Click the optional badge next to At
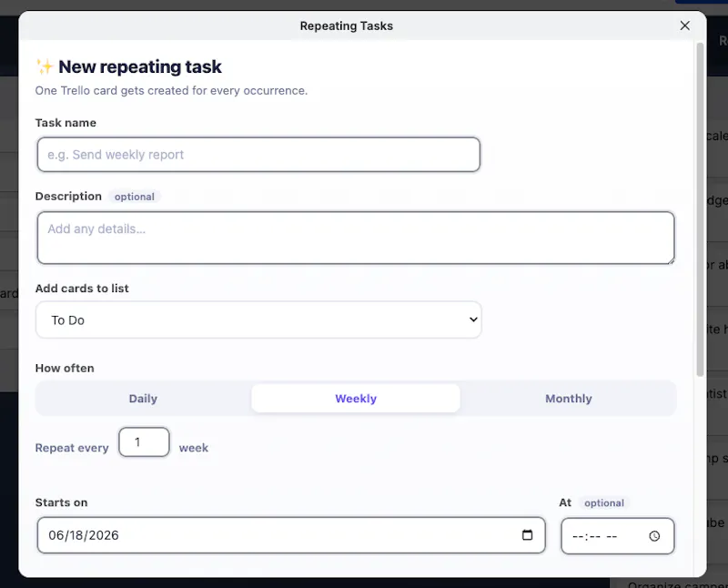 click(x=604, y=503)
